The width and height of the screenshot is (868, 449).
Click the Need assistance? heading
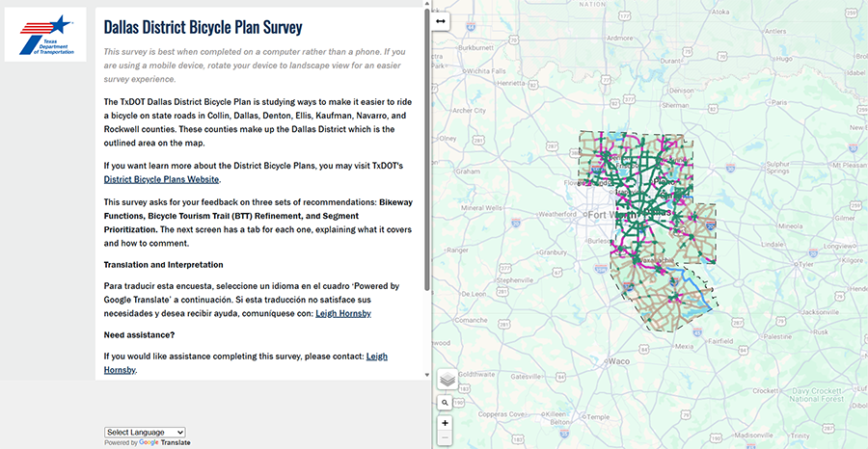click(139, 335)
